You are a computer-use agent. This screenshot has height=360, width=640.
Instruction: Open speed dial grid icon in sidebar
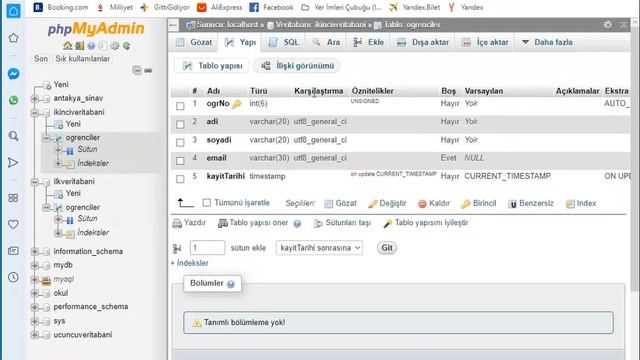coord(13,198)
